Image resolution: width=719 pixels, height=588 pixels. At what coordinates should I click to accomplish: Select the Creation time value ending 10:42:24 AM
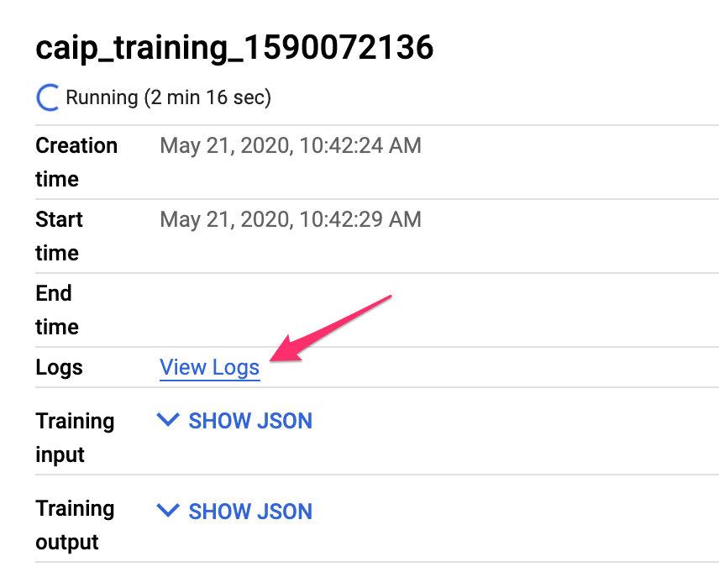[291, 146]
